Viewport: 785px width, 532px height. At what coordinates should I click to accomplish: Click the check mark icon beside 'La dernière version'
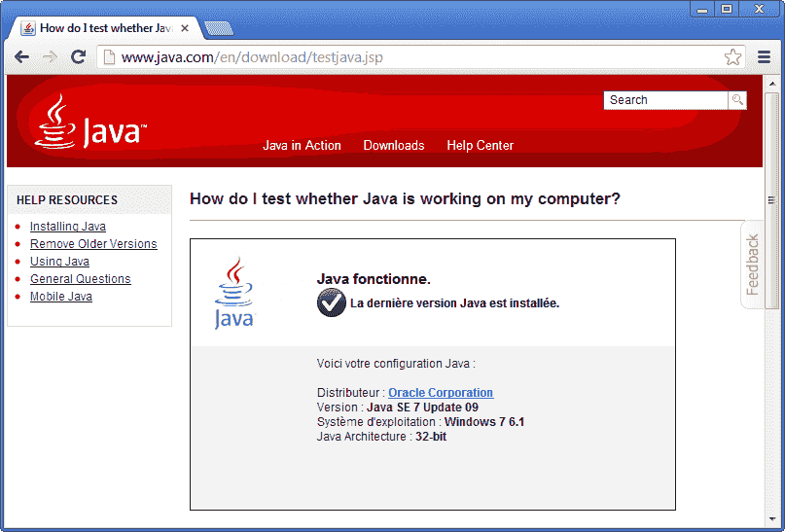pyautogui.click(x=332, y=302)
